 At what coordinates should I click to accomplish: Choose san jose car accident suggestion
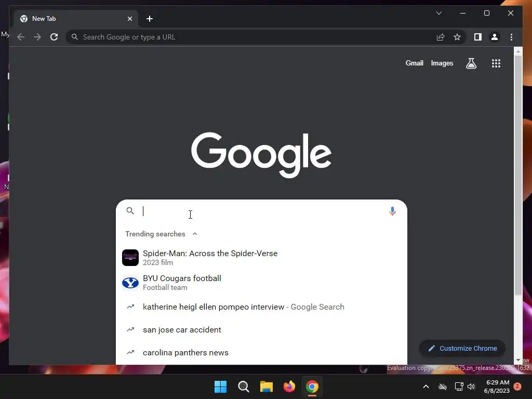click(261, 329)
